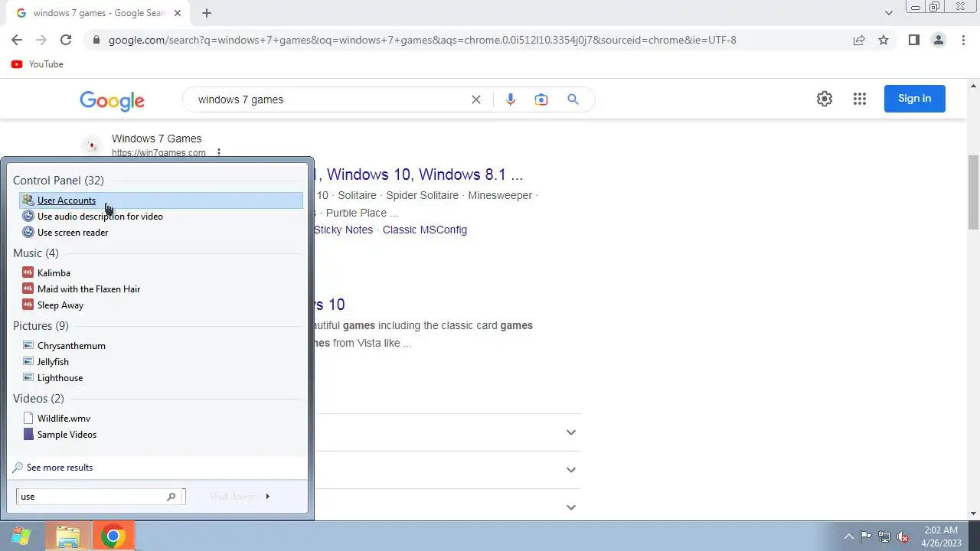The width and height of the screenshot is (980, 551).
Task: Open the Chrome profile avatar
Action: [938, 40]
